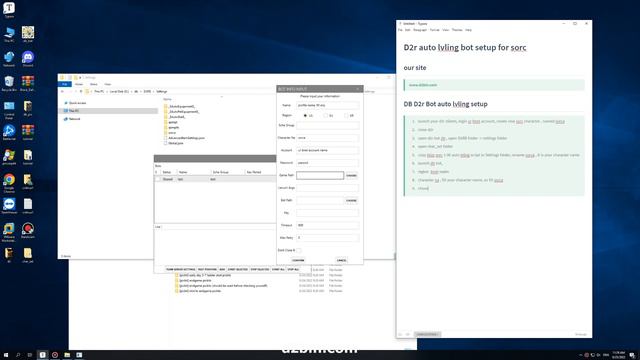This screenshot has width=640, height=360.
Task: Select the US region radio button
Action: point(305,116)
